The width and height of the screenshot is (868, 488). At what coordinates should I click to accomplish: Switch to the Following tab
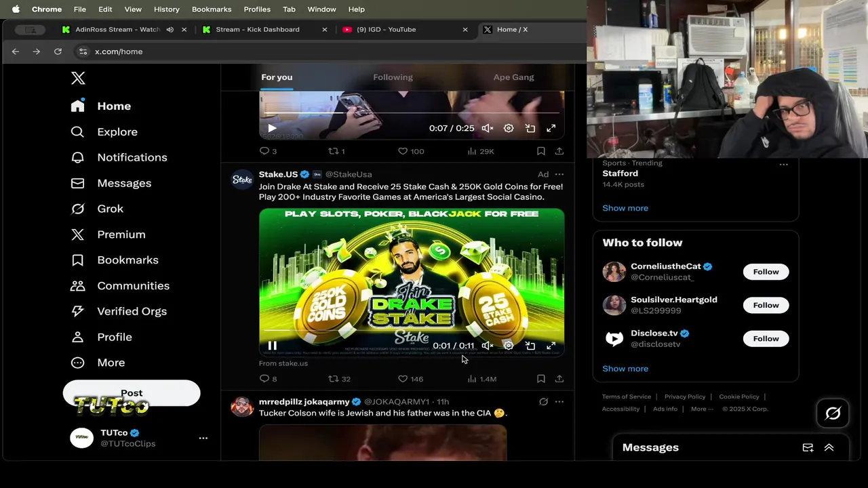click(x=393, y=77)
